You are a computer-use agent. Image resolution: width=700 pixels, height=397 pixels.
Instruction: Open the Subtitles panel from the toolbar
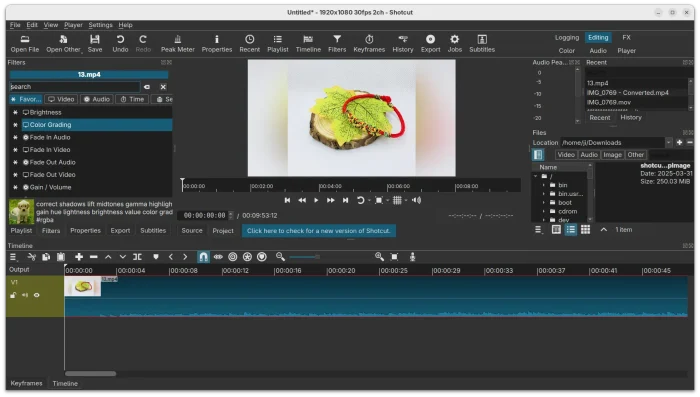coord(482,44)
